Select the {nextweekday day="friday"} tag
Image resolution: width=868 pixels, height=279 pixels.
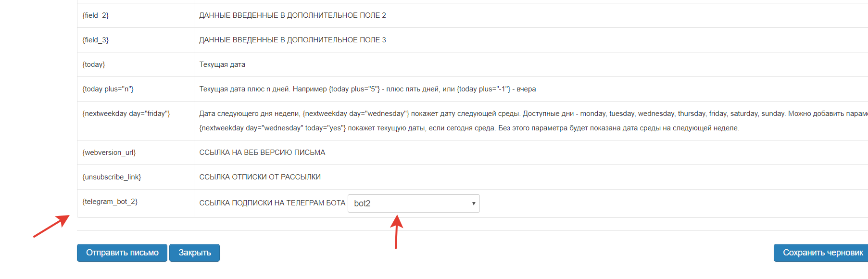126,114
